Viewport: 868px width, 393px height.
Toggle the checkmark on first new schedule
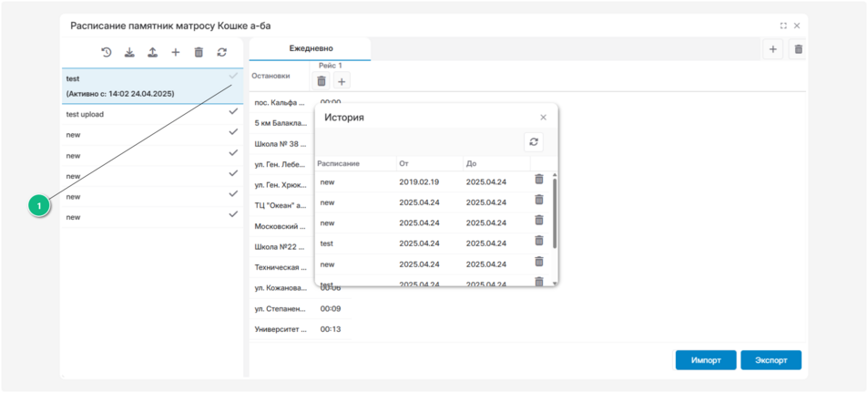tap(233, 132)
